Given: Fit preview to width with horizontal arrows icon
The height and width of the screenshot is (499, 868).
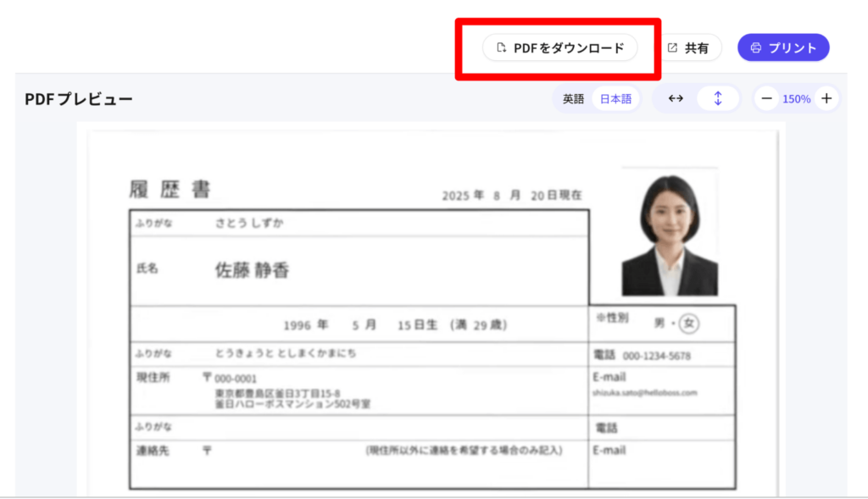Looking at the screenshot, I should point(676,98).
